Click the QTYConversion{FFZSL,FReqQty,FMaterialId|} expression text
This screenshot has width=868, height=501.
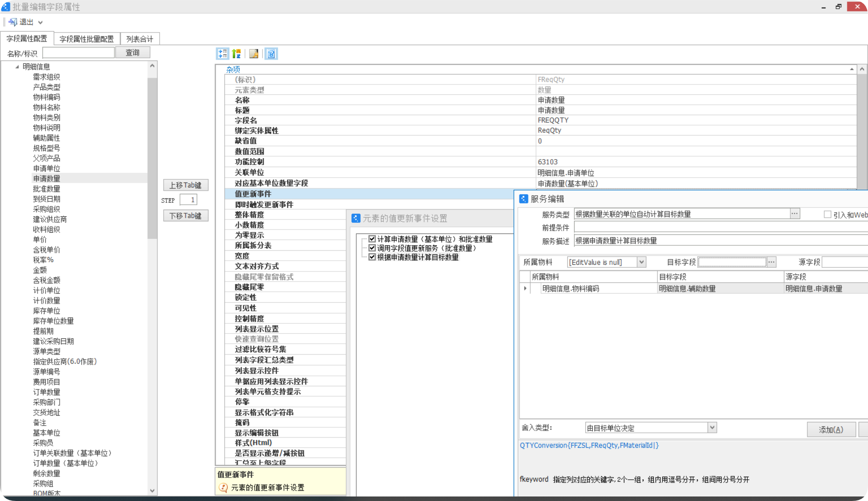(589, 445)
